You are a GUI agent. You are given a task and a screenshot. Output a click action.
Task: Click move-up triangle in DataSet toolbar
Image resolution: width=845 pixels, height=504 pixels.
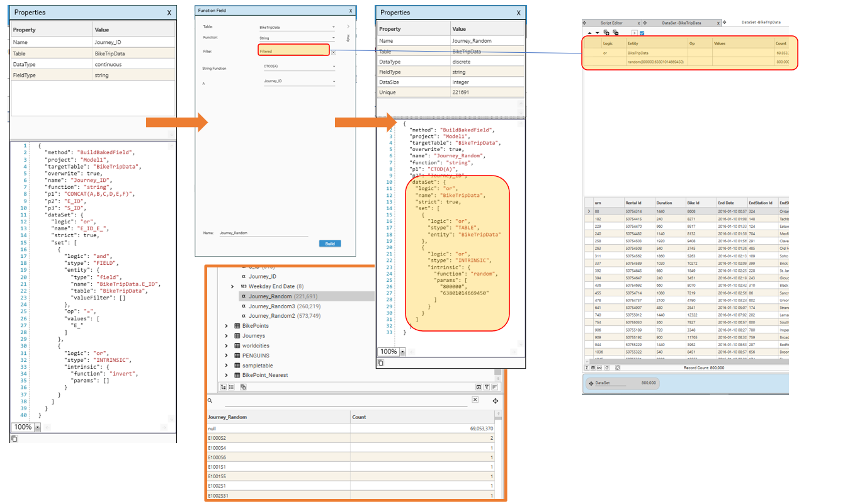[589, 33]
